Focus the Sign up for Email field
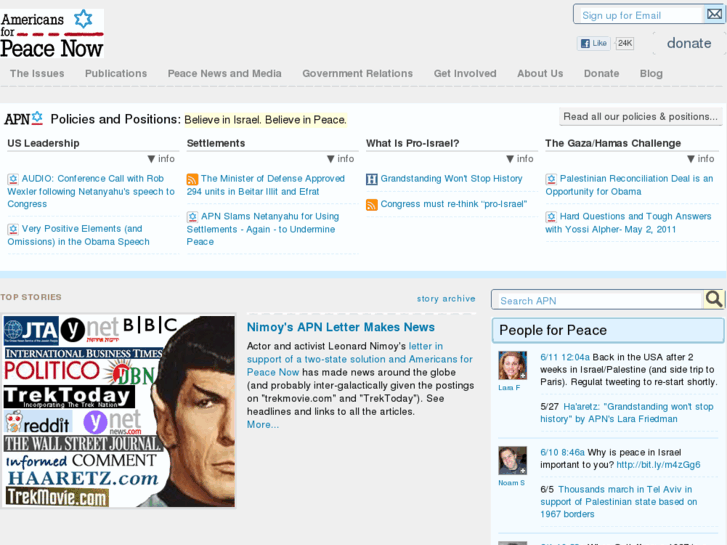 click(x=639, y=15)
